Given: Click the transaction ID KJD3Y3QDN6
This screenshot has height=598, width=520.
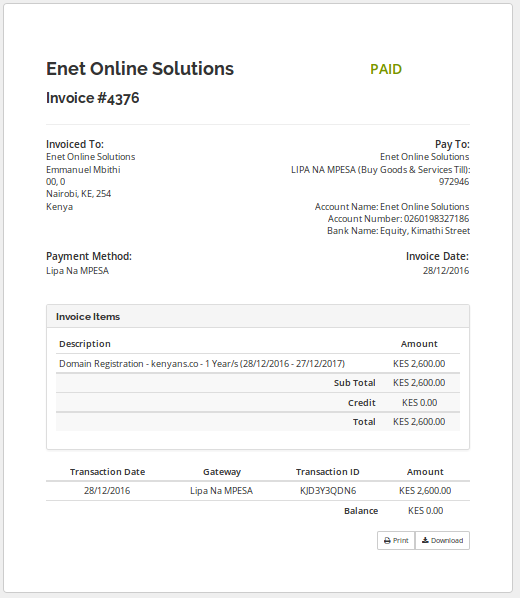Looking at the screenshot, I should pyautogui.click(x=328, y=490).
